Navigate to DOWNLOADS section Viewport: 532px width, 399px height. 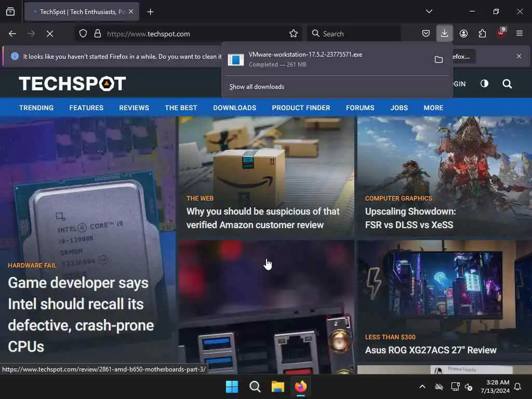tap(234, 108)
